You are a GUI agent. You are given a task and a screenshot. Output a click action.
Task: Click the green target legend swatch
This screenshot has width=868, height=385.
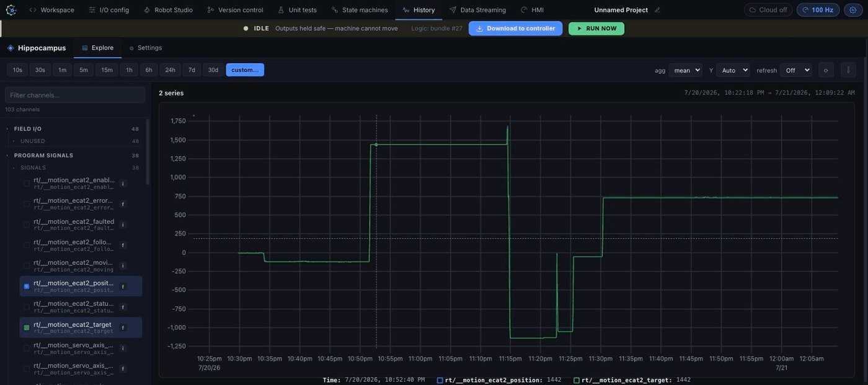click(x=577, y=380)
